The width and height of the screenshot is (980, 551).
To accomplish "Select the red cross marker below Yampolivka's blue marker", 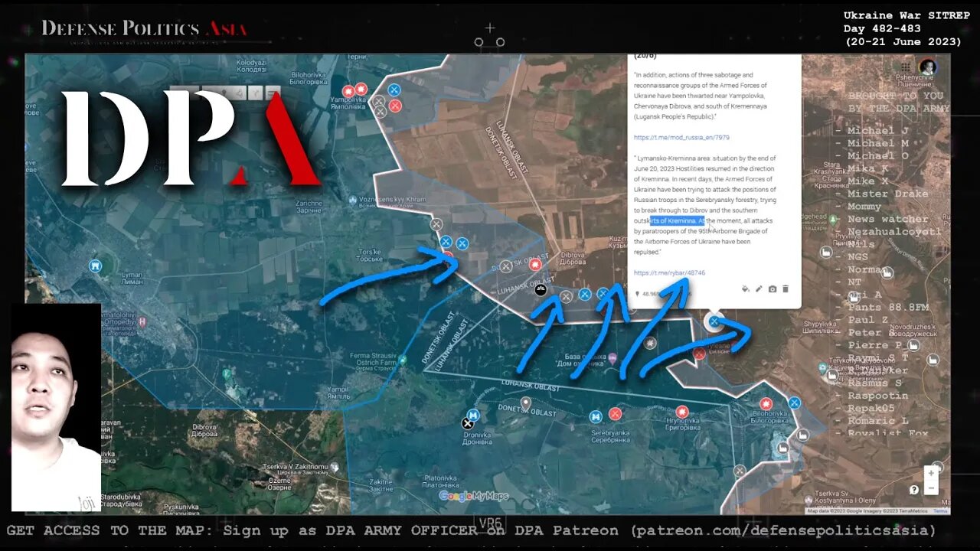I will click(x=395, y=106).
